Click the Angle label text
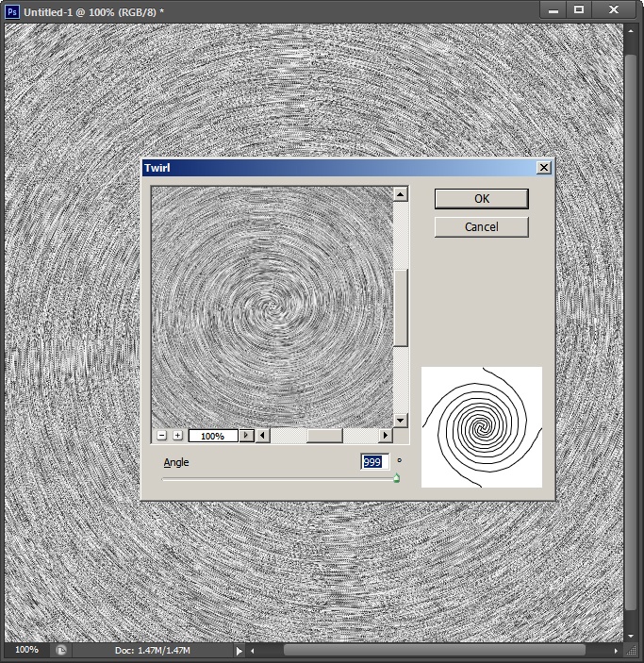 pyautogui.click(x=176, y=462)
